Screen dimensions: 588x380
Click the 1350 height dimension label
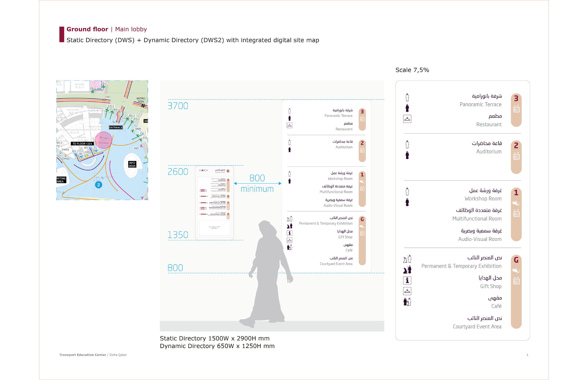click(178, 235)
